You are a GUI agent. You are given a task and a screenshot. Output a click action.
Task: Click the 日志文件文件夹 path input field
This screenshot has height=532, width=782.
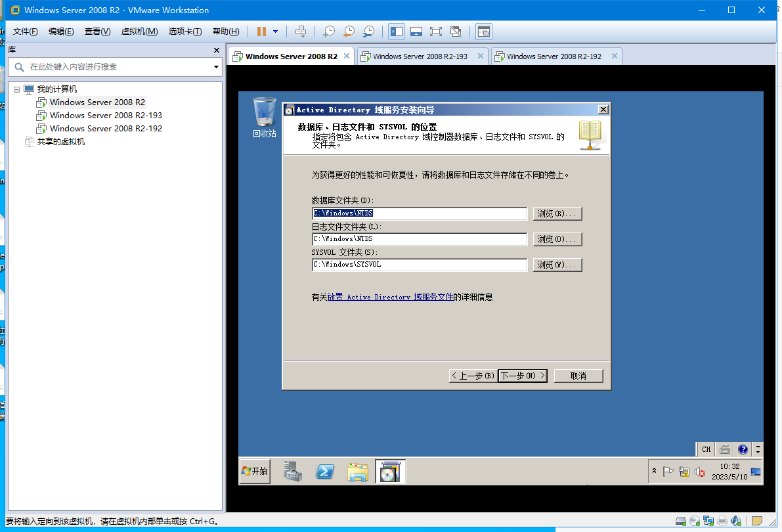coord(420,239)
